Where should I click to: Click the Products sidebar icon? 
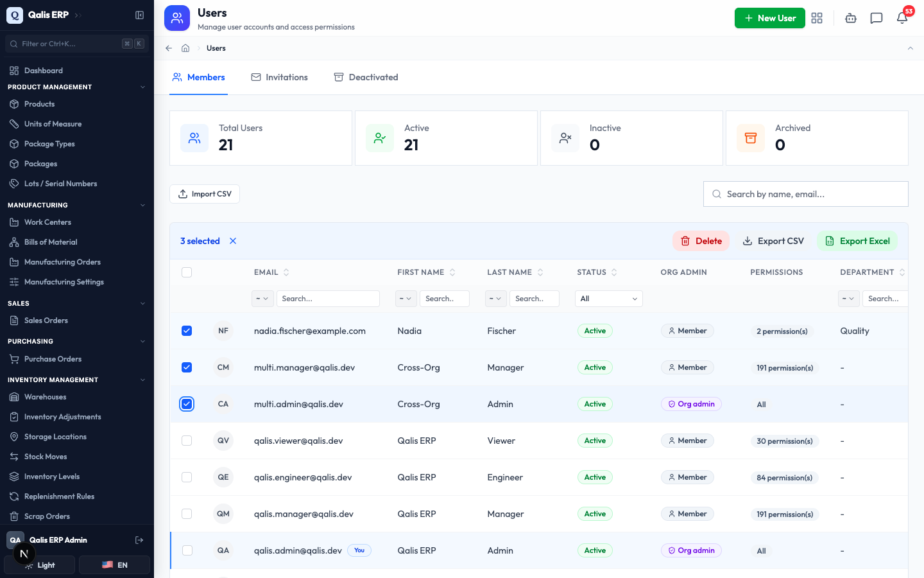click(14, 104)
